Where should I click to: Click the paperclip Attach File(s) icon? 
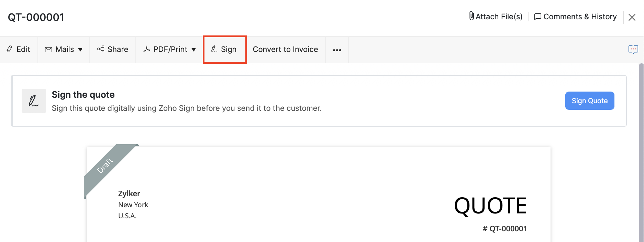click(471, 16)
